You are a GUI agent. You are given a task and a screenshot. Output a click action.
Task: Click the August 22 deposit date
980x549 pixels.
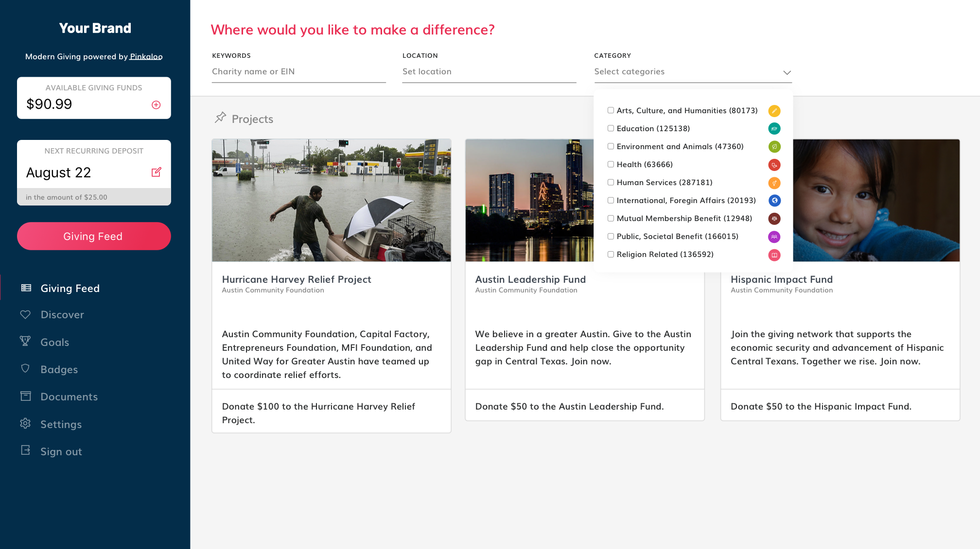pos(58,172)
